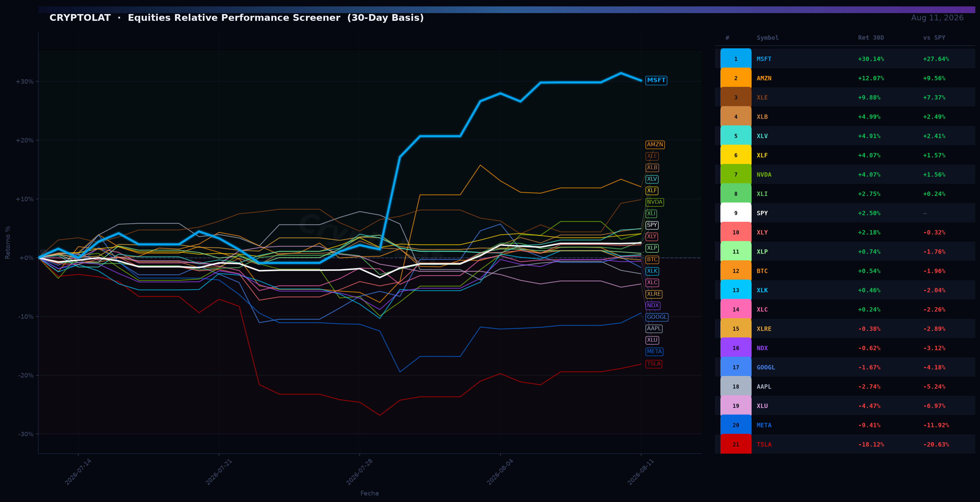The height and width of the screenshot is (502, 980).
Task: Click the screener title "Equities Relative Performance Screener"
Action: [234, 18]
